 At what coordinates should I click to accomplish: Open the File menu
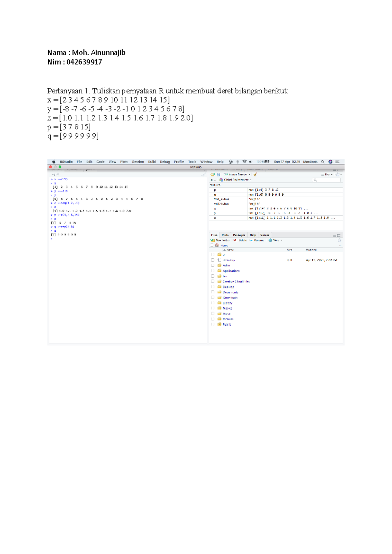point(79,162)
